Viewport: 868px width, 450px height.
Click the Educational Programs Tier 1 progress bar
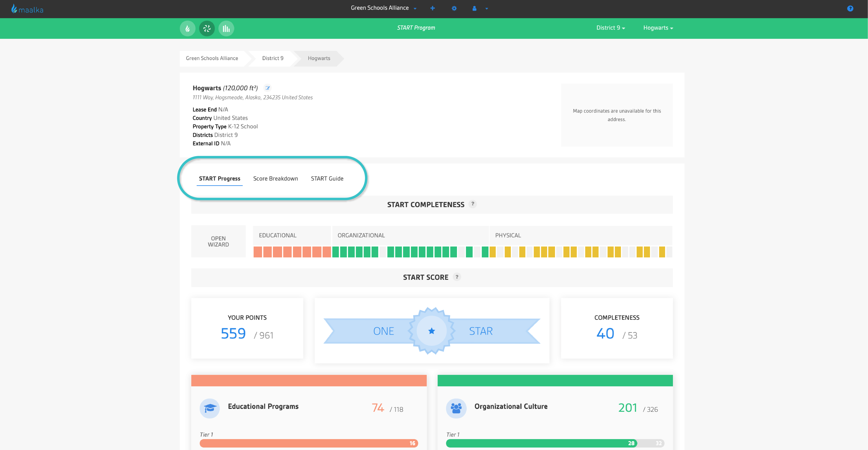click(309, 443)
